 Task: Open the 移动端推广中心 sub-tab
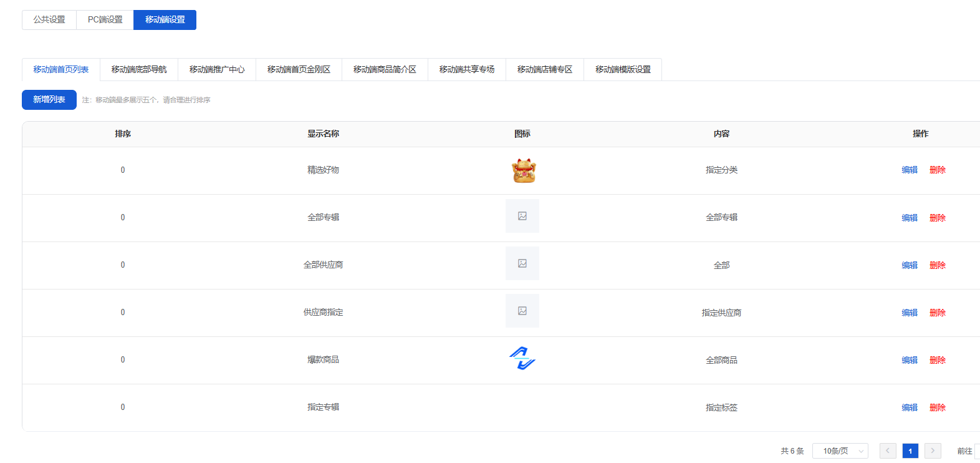click(x=217, y=69)
